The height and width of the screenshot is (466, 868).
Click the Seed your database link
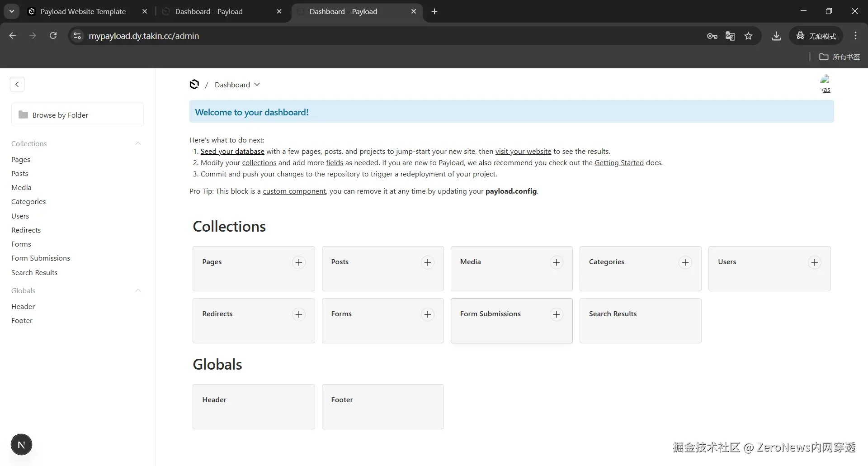(232, 152)
